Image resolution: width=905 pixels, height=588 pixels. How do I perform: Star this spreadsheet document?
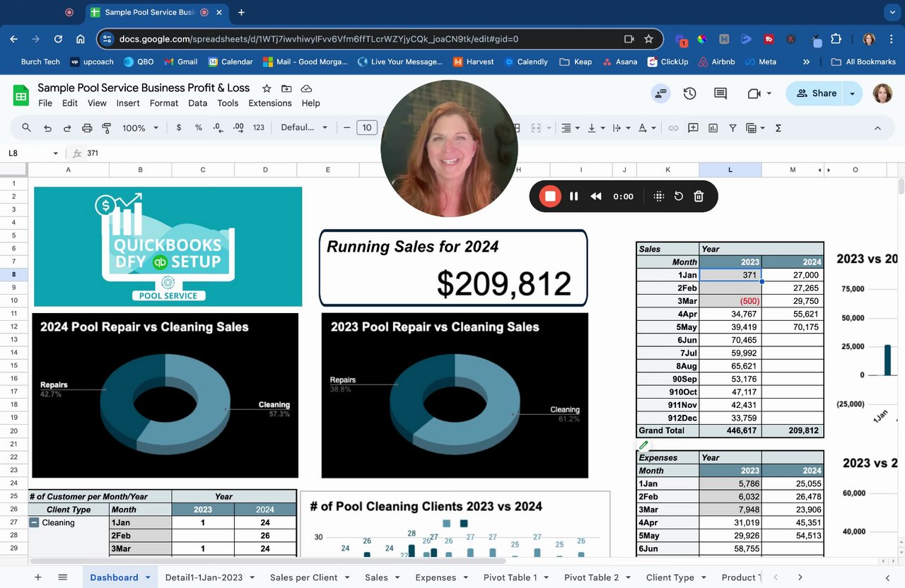click(267, 88)
